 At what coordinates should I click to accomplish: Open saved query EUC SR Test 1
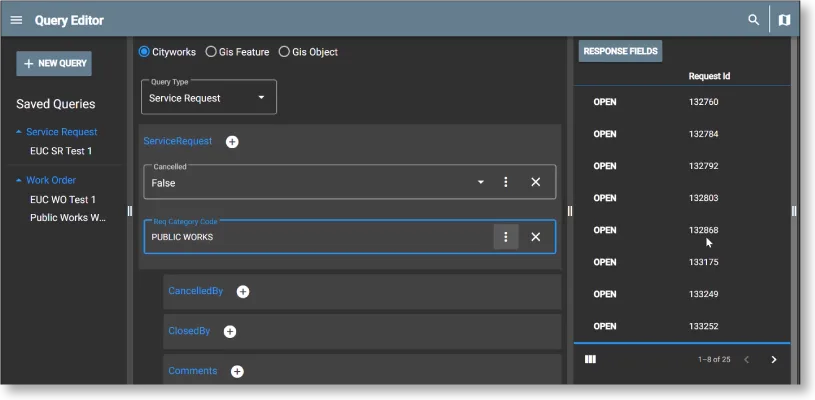[x=61, y=151]
